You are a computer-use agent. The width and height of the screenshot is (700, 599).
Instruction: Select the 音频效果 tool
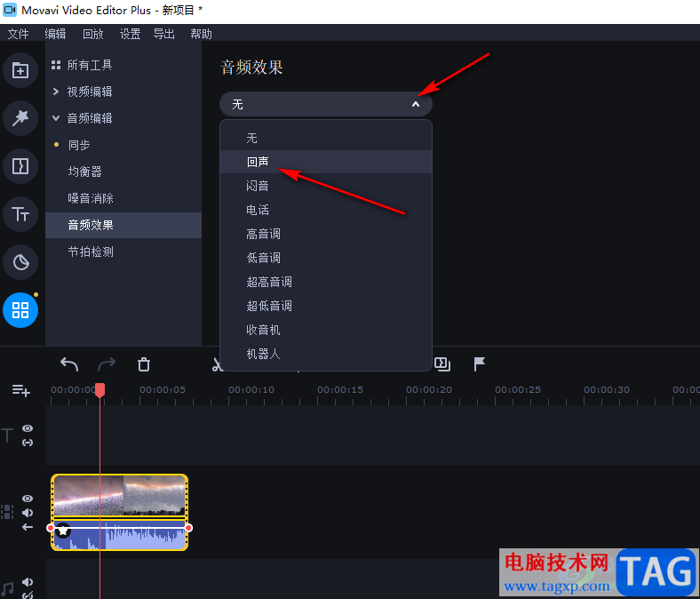[x=123, y=225]
